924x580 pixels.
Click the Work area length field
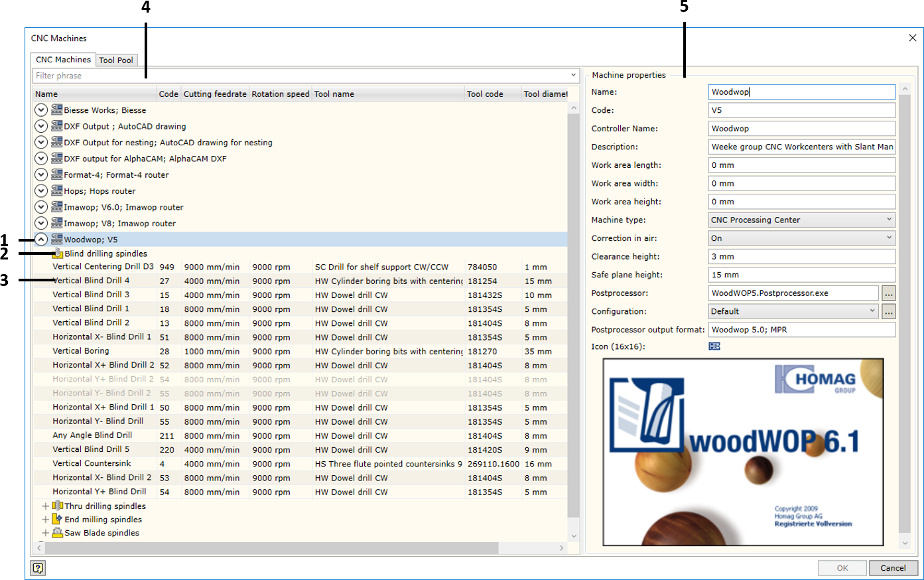tap(801, 165)
